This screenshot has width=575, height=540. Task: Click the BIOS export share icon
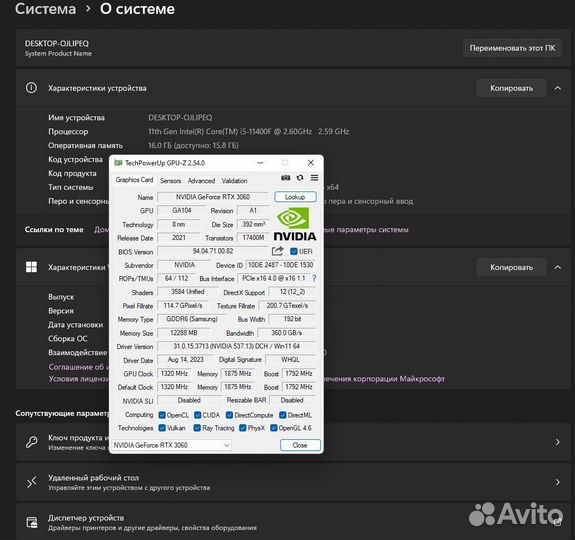[278, 251]
